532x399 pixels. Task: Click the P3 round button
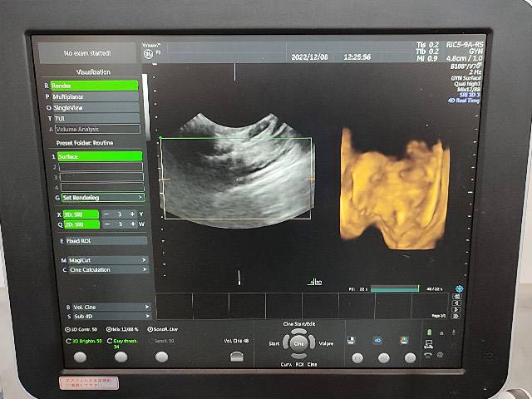coord(410,358)
